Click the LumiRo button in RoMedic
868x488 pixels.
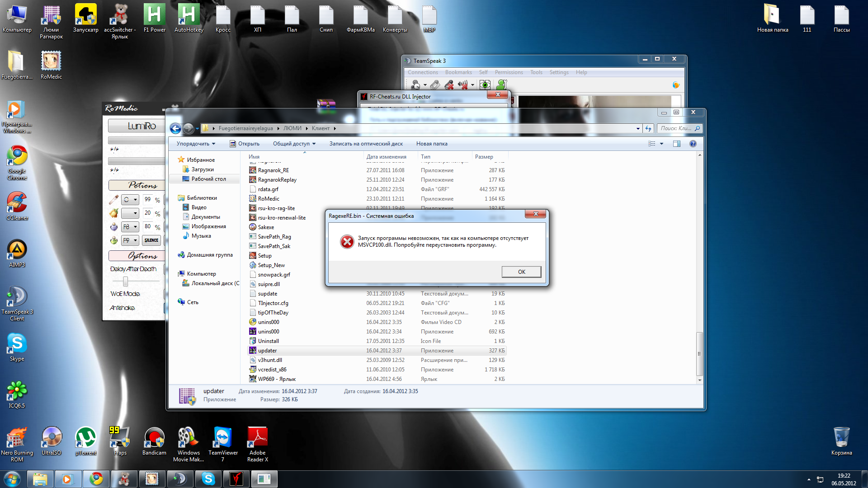[x=136, y=126]
